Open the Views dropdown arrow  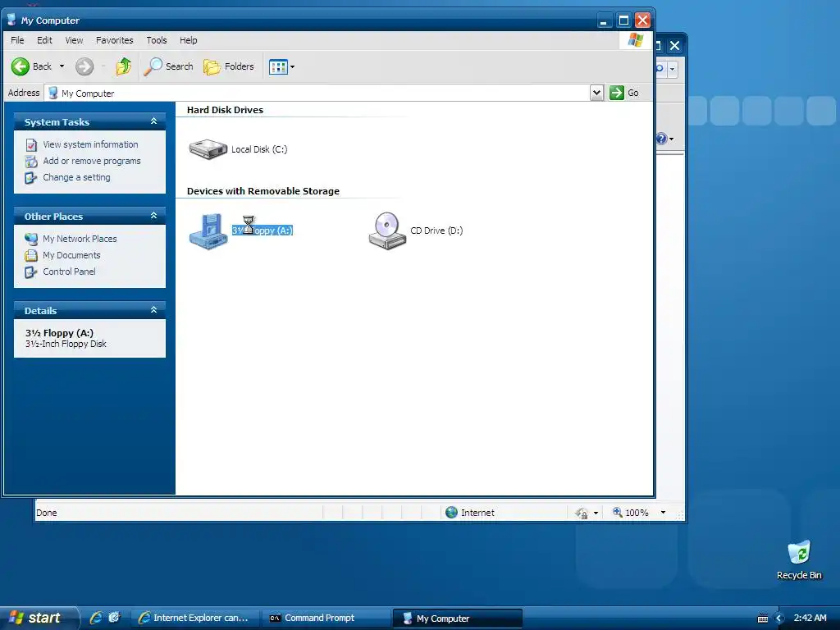tap(292, 67)
